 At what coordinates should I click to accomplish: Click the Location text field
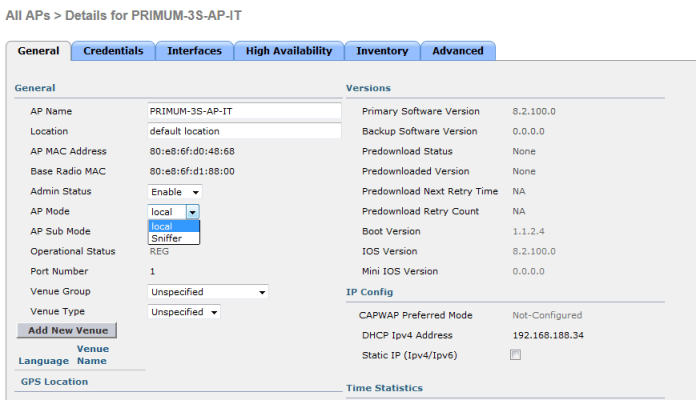click(244, 131)
